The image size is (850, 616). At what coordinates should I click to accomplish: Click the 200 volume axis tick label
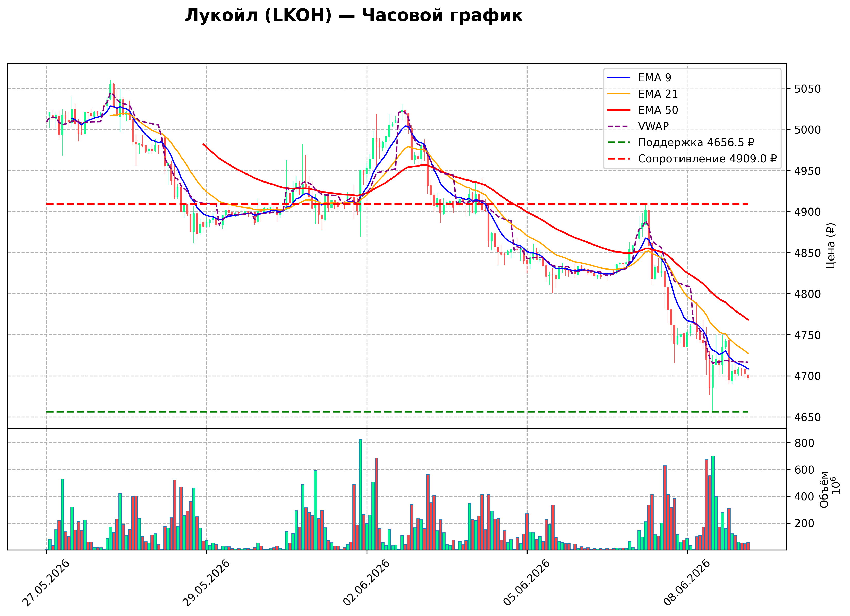click(804, 524)
